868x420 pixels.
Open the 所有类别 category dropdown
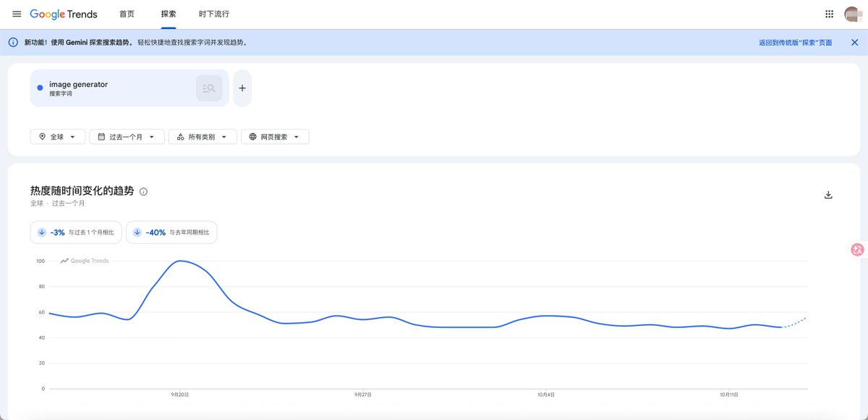coord(203,137)
